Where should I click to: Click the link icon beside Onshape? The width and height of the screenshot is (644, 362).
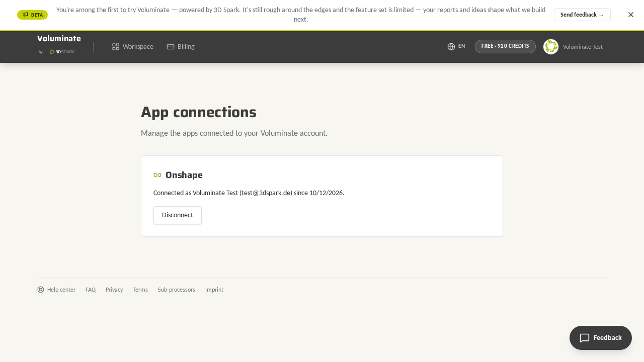coord(157,175)
